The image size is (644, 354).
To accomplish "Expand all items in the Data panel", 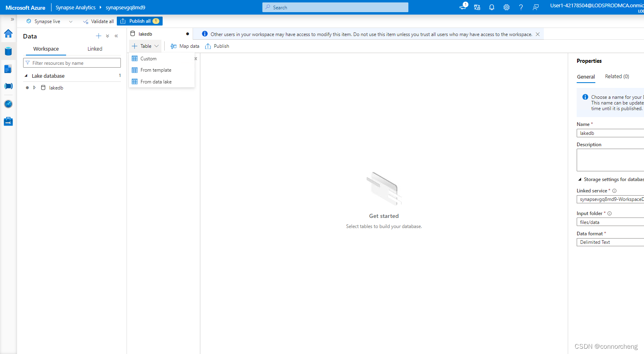I will coord(107,36).
